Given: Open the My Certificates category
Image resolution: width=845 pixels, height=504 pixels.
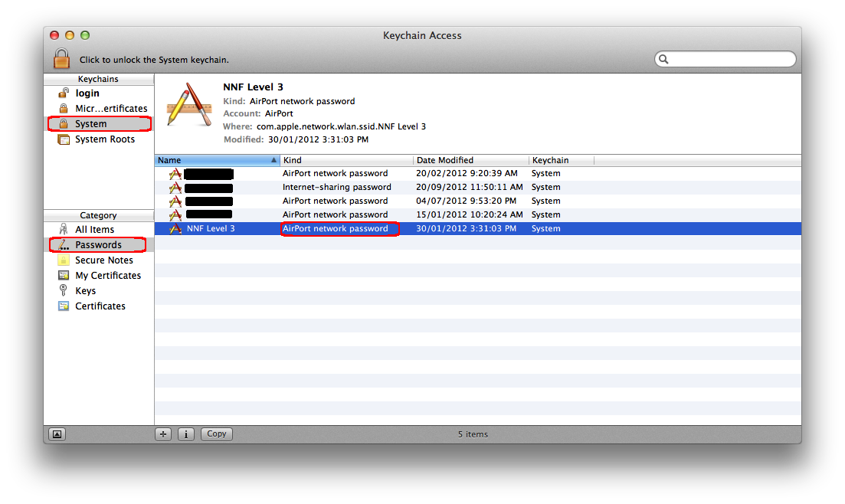Looking at the screenshot, I should pos(99,276).
